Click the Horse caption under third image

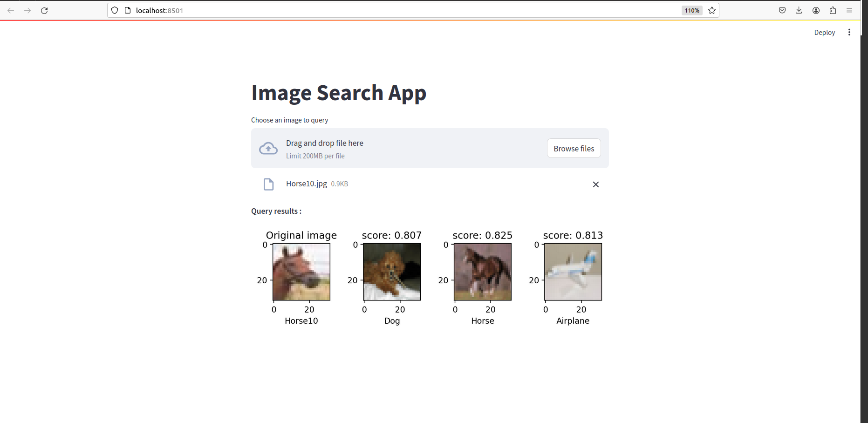tap(483, 321)
